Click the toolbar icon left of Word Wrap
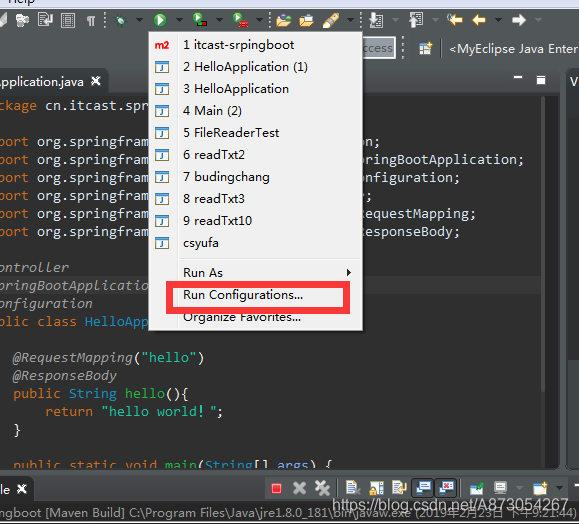This screenshot has height=524, width=579. click(22, 20)
